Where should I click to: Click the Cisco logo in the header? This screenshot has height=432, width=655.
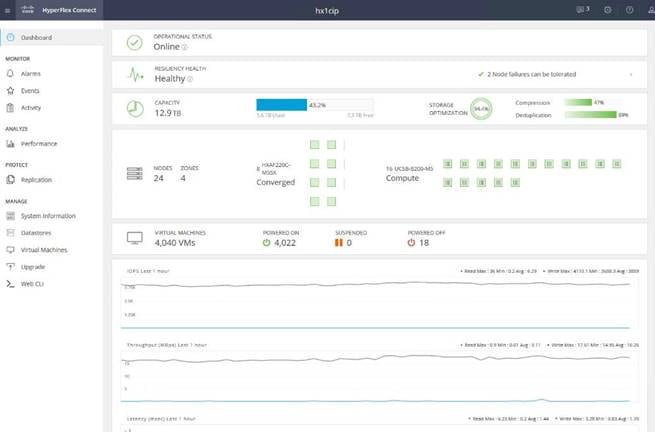28,10
